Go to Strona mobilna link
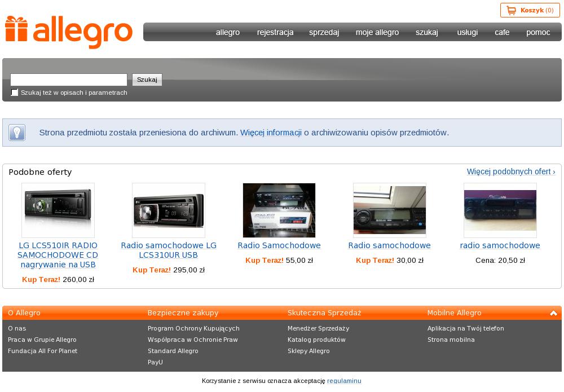The image size is (564, 392). 451,340
